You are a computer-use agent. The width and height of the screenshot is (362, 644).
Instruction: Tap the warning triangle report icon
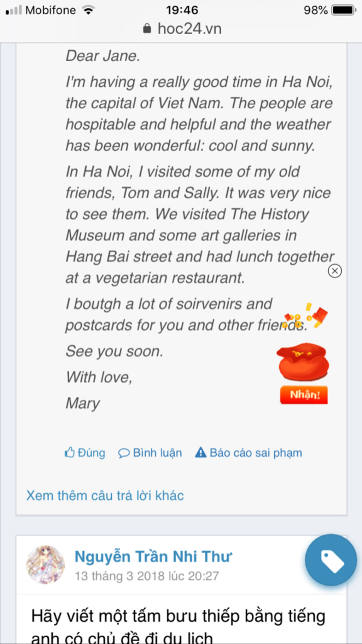coord(200,453)
